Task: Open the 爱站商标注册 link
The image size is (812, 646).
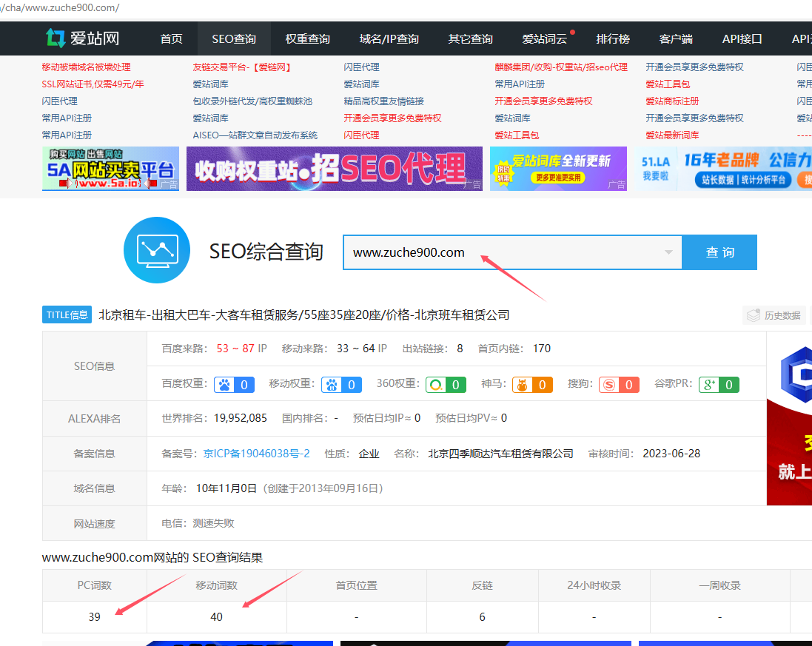Action: pos(672,101)
